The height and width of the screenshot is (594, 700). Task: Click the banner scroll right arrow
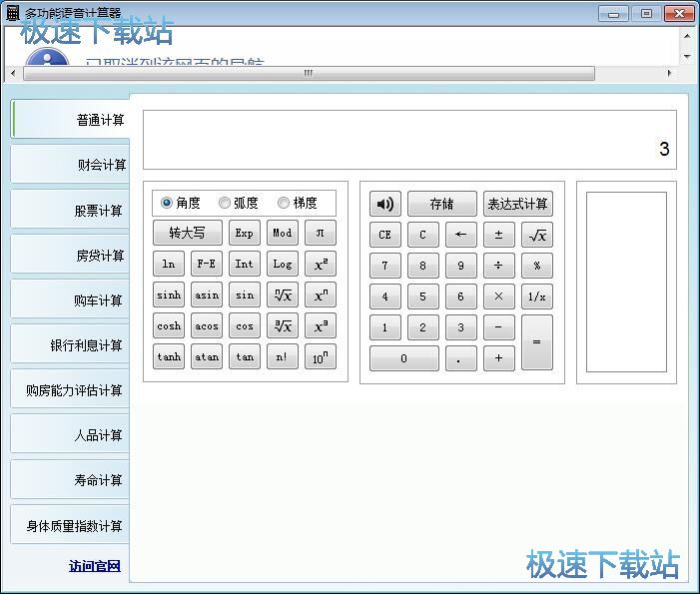[669, 73]
